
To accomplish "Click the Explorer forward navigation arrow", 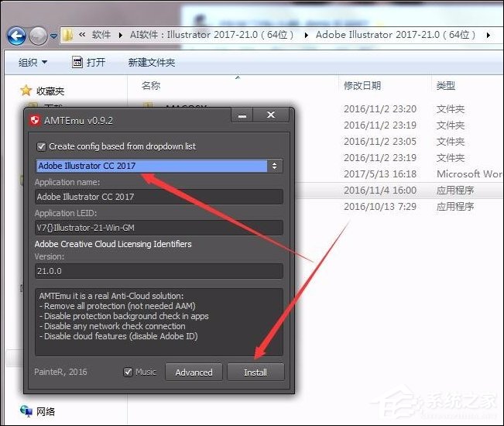I will coord(38,36).
